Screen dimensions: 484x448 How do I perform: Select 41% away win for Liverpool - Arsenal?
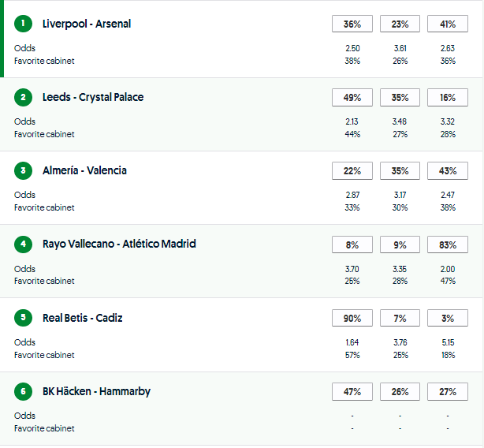click(x=447, y=24)
